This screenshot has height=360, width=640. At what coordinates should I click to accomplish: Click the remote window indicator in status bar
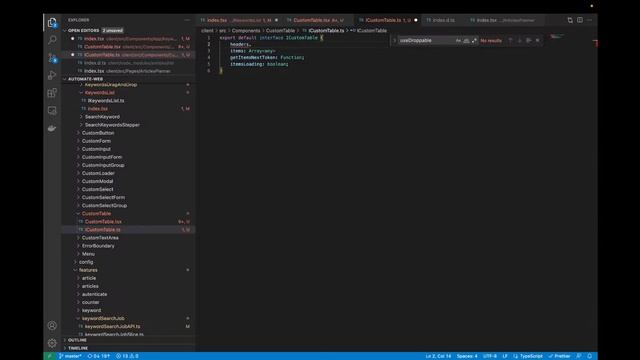click(50, 356)
